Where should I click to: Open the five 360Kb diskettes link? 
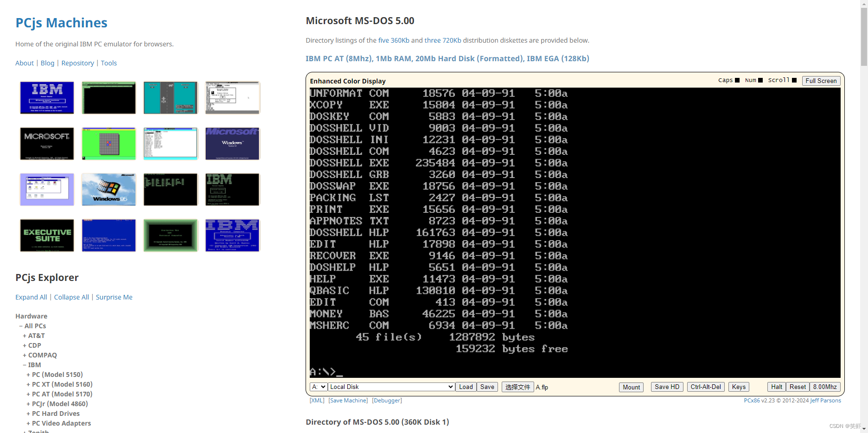pyautogui.click(x=393, y=40)
